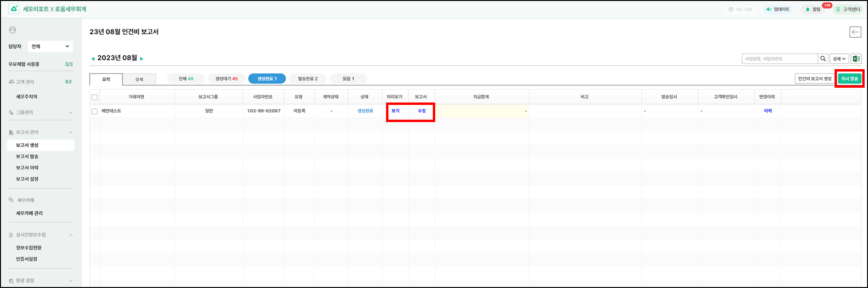The image size is (868, 288).
Task: Click the Semoreport logo icon
Action: point(14,9)
